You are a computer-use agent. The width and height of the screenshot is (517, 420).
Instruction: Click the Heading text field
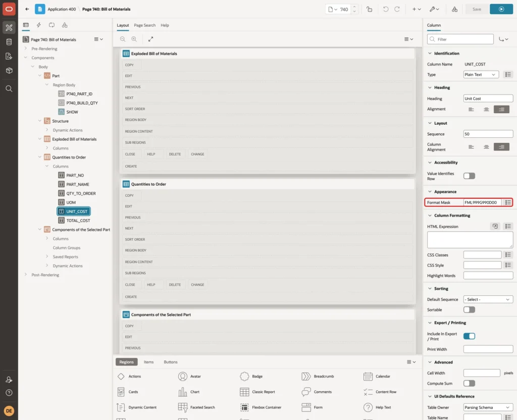coord(488,98)
